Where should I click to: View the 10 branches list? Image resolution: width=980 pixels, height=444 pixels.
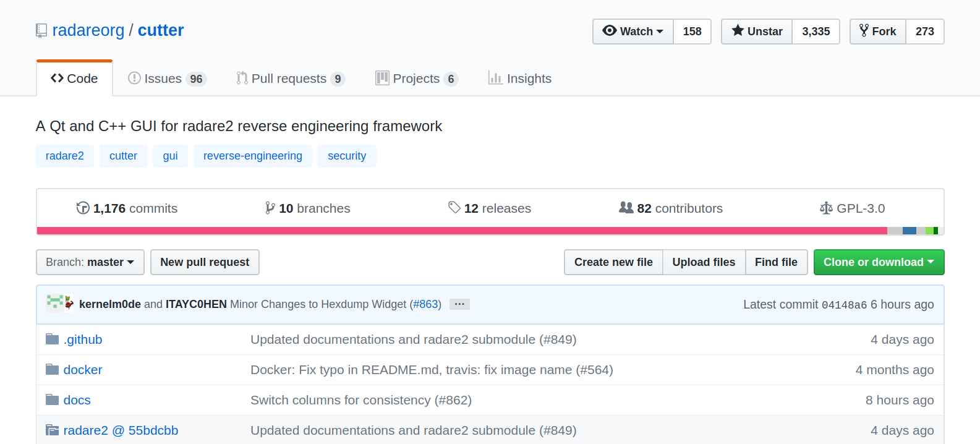click(308, 208)
